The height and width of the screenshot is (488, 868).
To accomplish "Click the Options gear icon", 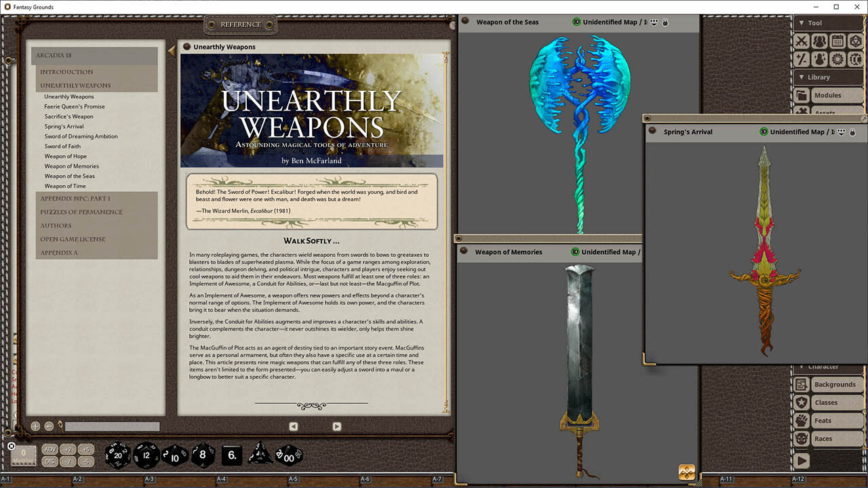I will pos(837,59).
